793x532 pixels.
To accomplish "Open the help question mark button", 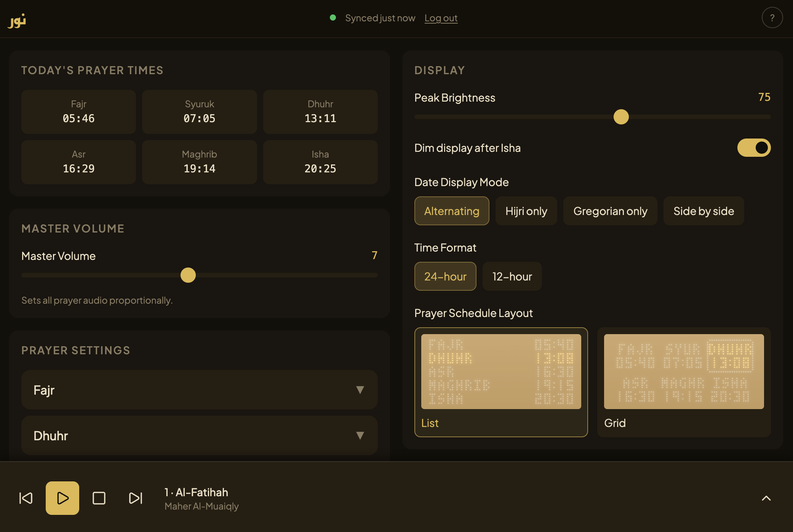I will pyautogui.click(x=772, y=18).
